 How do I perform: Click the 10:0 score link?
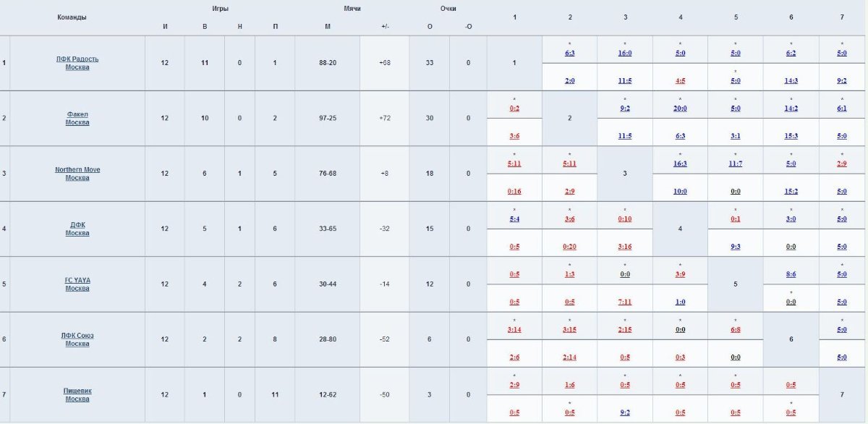click(x=680, y=192)
